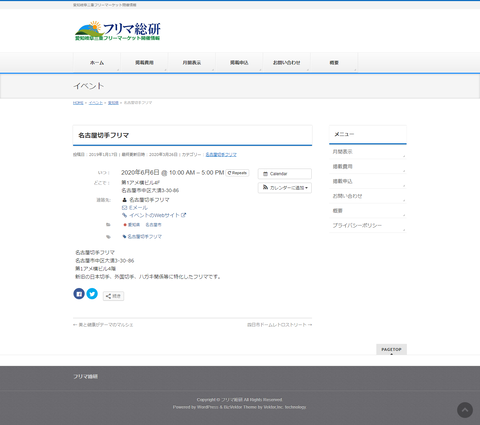
Task: Share the event via Twitter icon
Action: 92,294
